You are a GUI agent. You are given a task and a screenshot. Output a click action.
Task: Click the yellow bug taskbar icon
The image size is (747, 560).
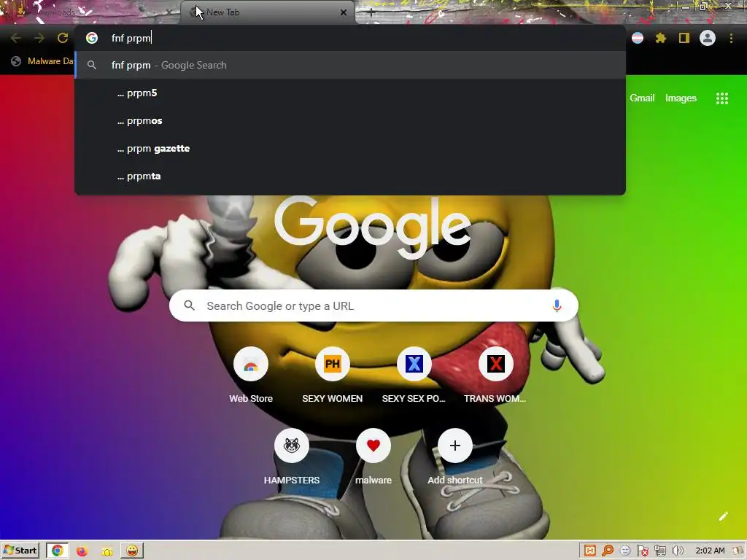[x=107, y=551]
